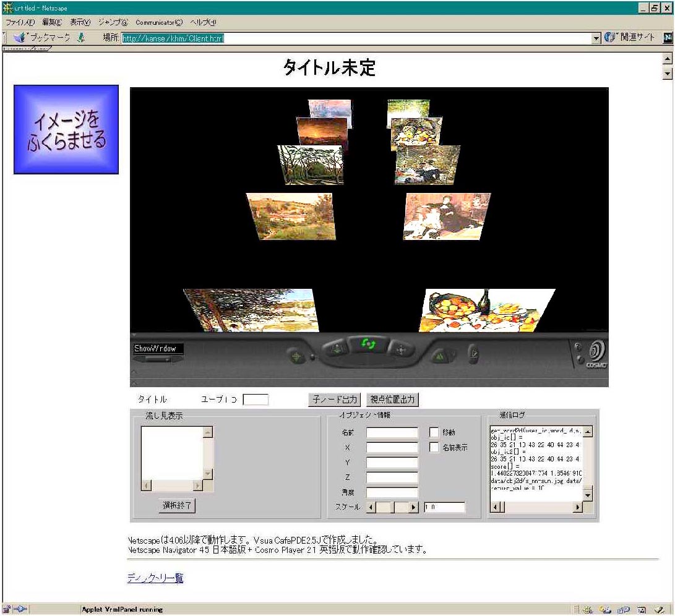
Task: Click the ユーザID input field
Action: [x=256, y=400]
